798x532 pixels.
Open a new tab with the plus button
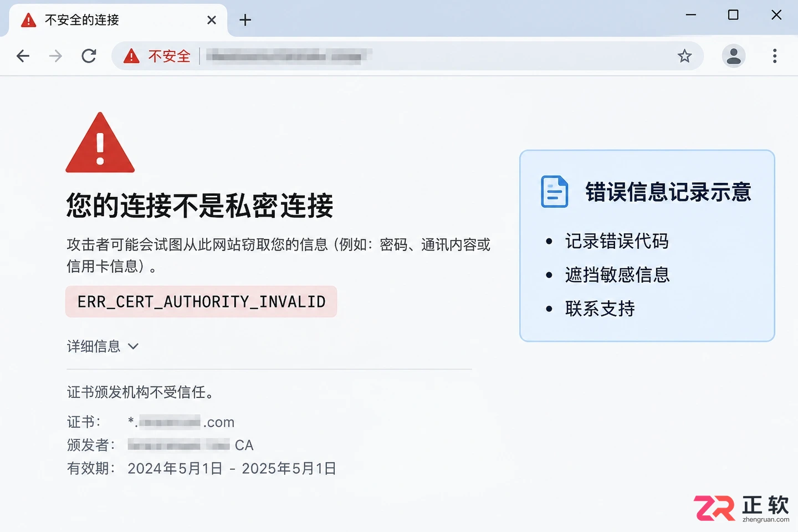(245, 21)
